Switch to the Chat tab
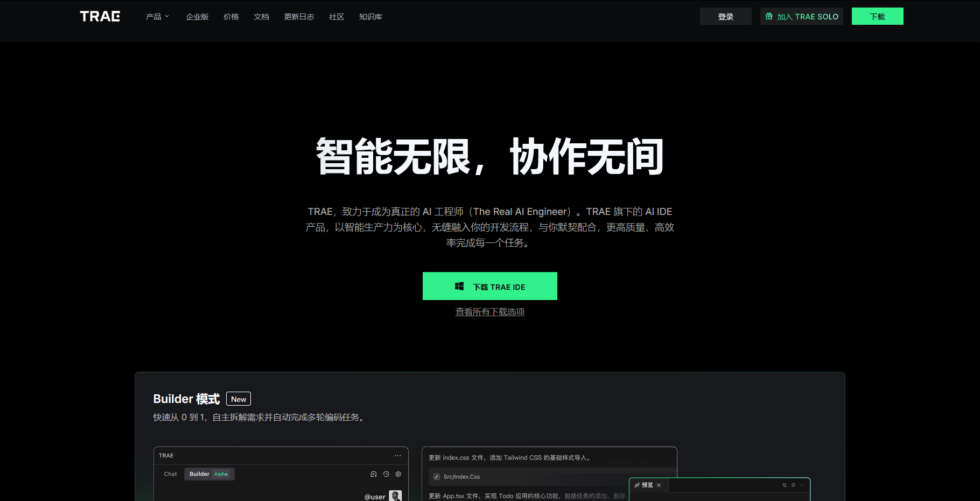Screen dimensions: 980x501 click(x=170, y=474)
